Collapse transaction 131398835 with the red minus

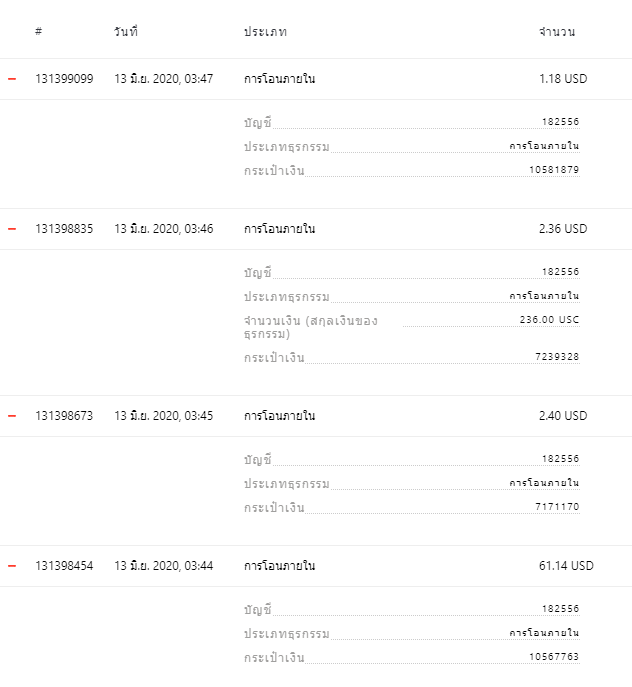click(12, 229)
